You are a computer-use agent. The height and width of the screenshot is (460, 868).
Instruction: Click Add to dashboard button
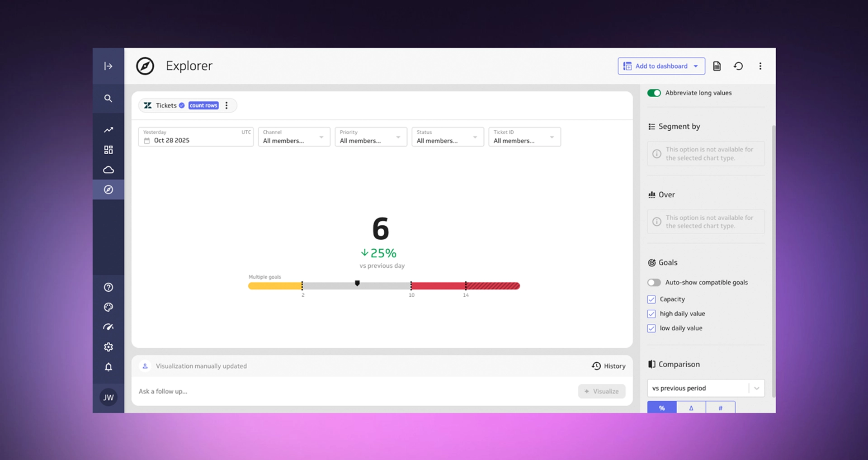[660, 66]
